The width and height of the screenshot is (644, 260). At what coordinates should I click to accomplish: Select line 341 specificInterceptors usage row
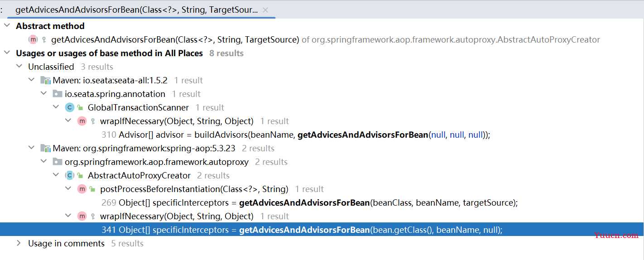(322, 230)
